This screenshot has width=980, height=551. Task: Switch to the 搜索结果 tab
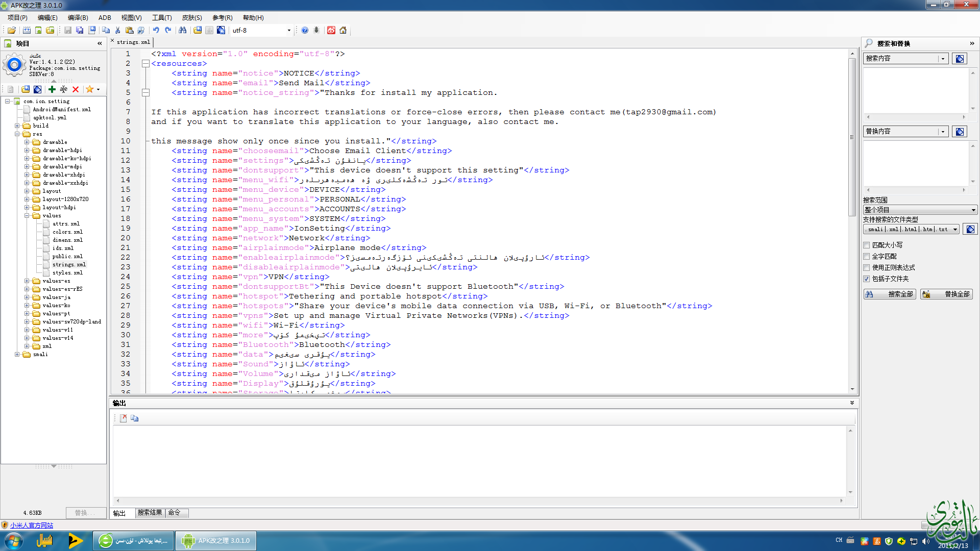[150, 513]
